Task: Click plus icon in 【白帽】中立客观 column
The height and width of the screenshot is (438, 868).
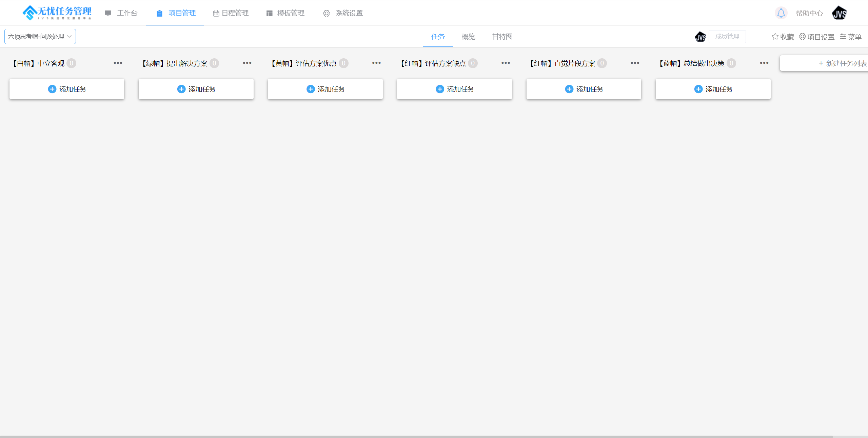Action: (x=52, y=89)
